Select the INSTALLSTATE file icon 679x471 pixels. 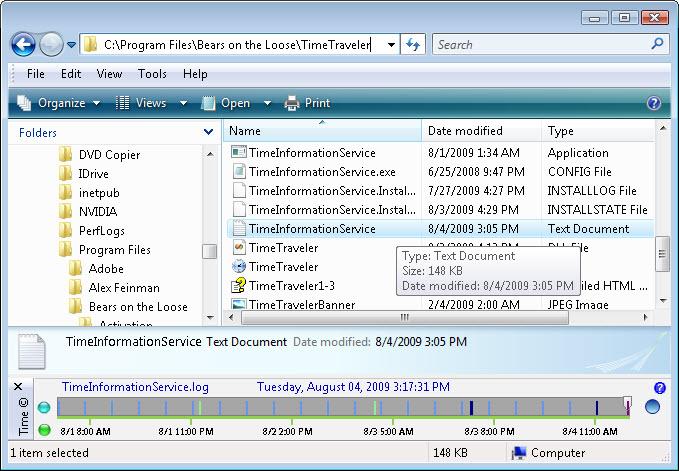point(239,210)
